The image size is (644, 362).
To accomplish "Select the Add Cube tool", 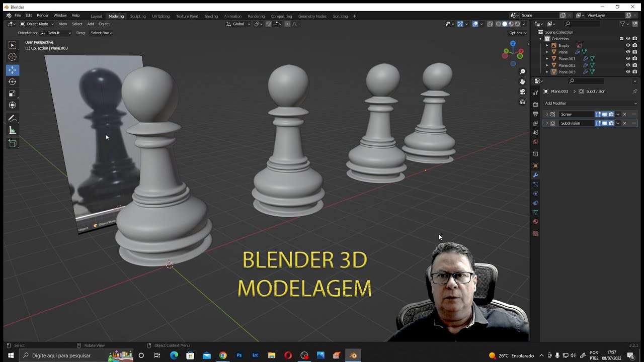I will point(13,144).
